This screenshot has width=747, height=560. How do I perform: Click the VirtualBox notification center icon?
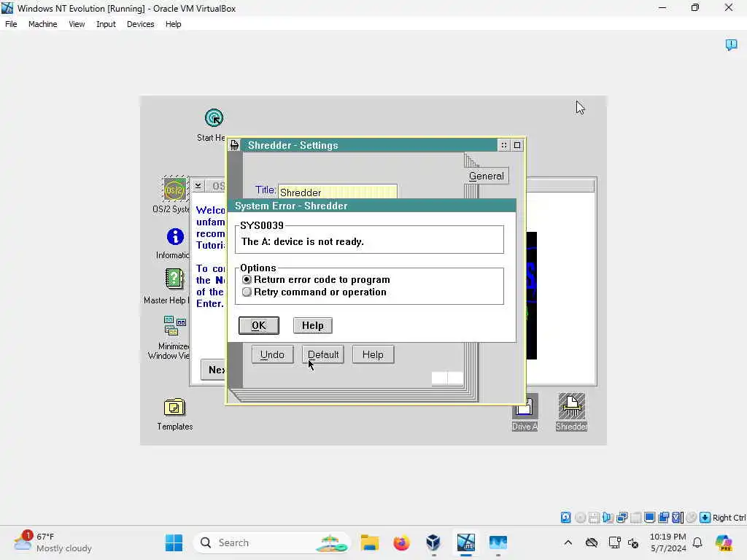(731, 44)
